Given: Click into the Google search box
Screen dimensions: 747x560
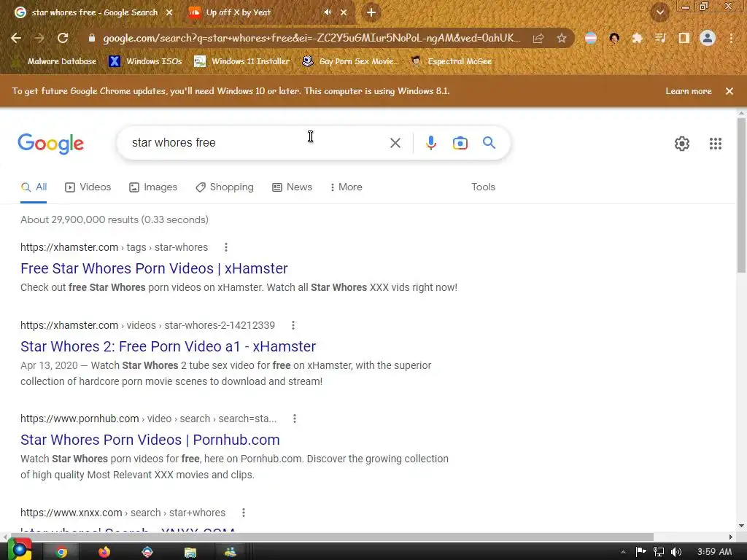Looking at the screenshot, I should [258, 142].
